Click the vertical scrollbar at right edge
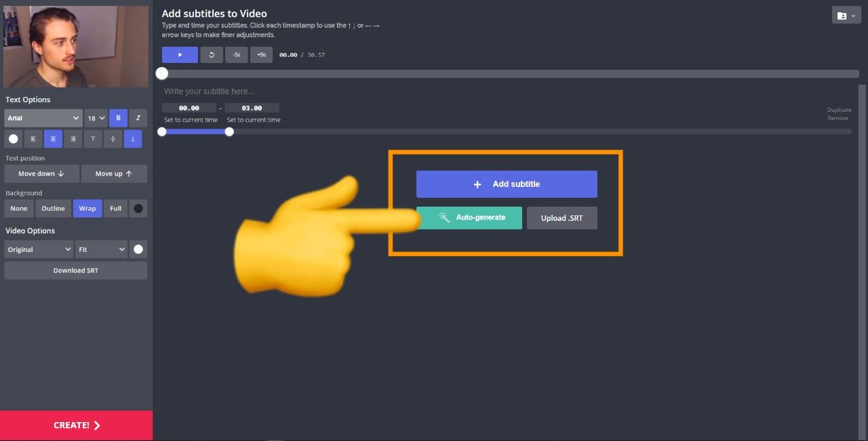The width and height of the screenshot is (868, 441). 862,261
